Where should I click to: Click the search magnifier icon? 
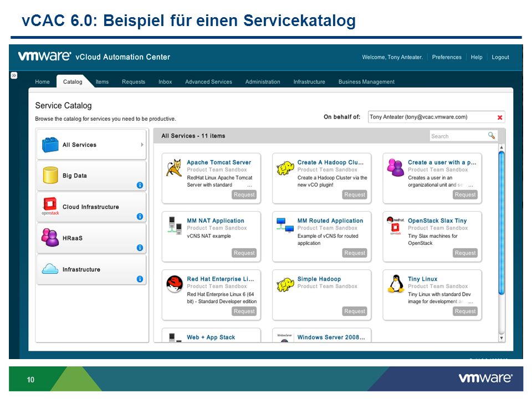coord(492,136)
